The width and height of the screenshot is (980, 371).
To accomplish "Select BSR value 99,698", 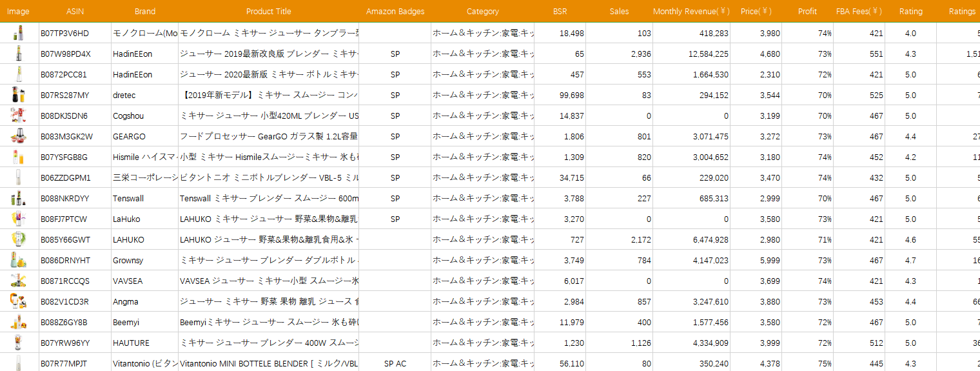I will tap(572, 95).
